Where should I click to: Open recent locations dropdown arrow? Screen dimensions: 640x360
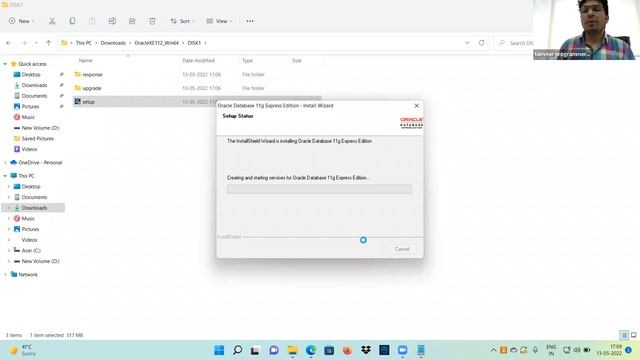[x=36, y=43]
